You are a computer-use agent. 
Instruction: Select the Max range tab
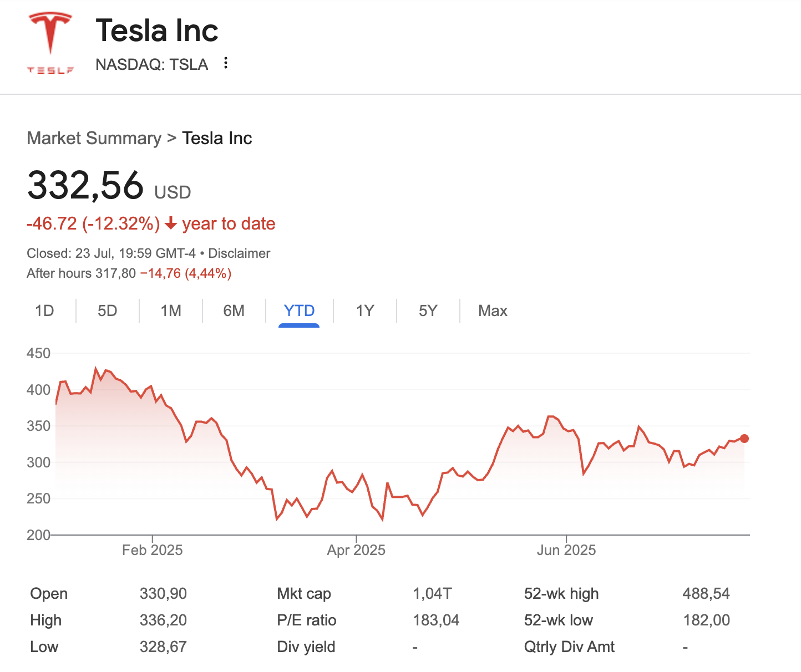pyautogui.click(x=493, y=310)
